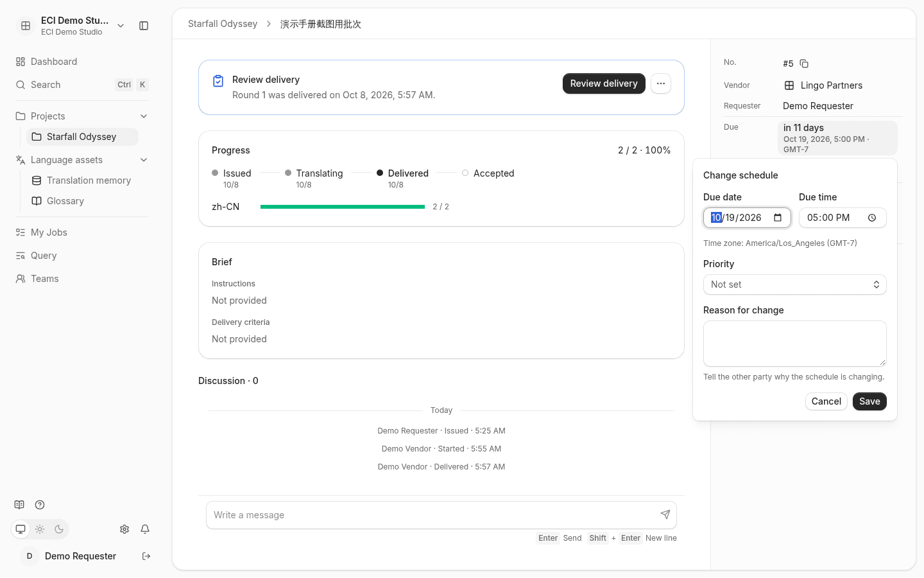This screenshot has width=924, height=578.
Task: Open the date picker calendar icon
Action: (x=778, y=218)
